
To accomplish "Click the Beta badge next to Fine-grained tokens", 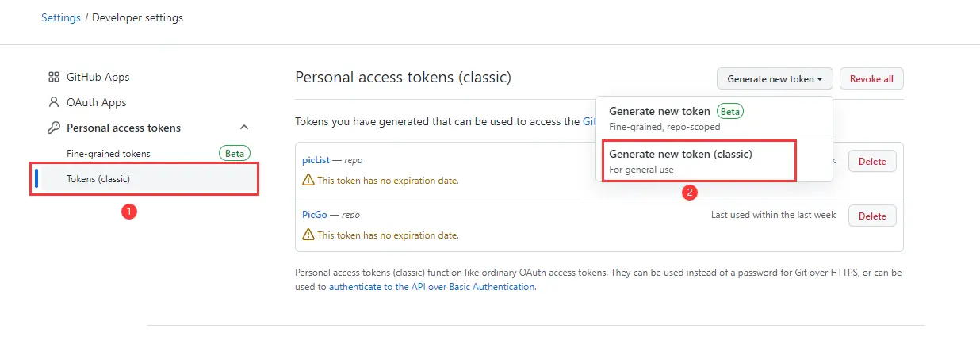I will coord(234,153).
